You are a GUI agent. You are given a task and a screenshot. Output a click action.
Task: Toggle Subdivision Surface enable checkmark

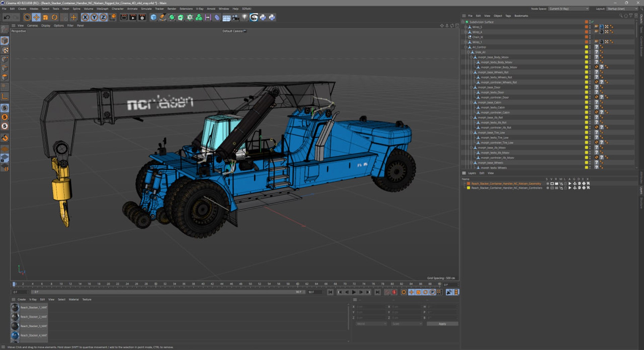[x=592, y=22]
